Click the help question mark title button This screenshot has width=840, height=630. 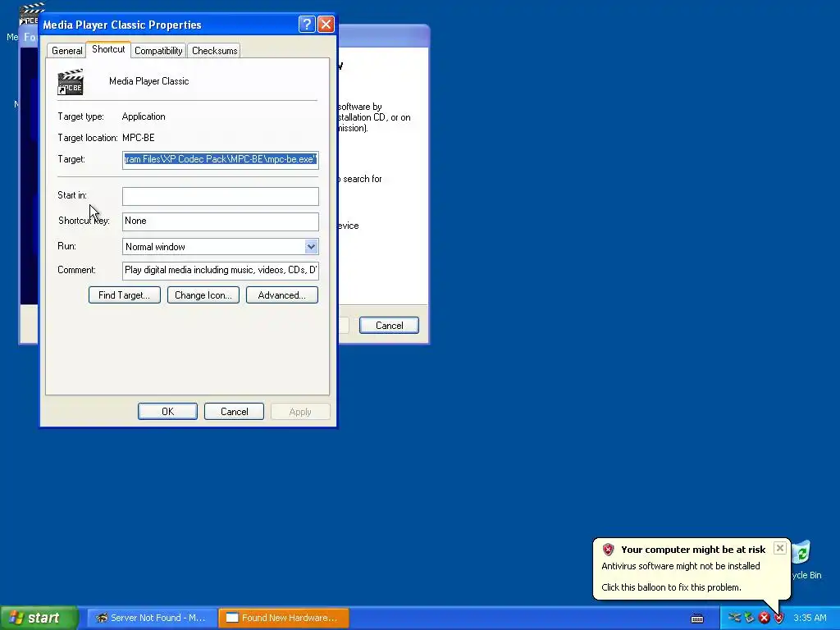pos(307,24)
